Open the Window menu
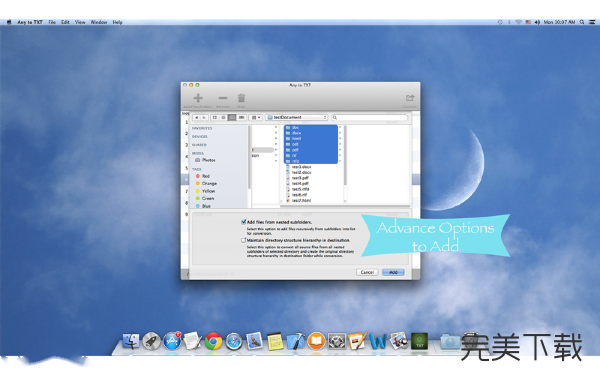This screenshot has height=375, width=600. pyautogui.click(x=99, y=22)
